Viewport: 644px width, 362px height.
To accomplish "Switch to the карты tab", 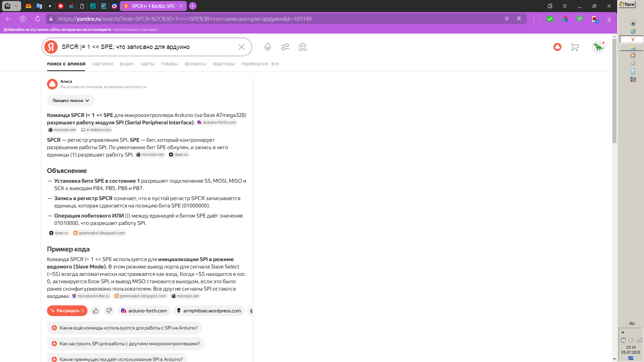I will (147, 64).
